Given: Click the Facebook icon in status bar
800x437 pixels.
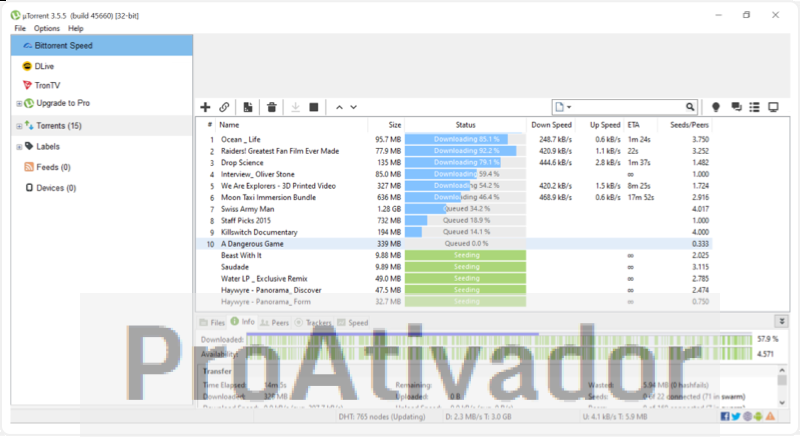Looking at the screenshot, I should pos(725,417).
